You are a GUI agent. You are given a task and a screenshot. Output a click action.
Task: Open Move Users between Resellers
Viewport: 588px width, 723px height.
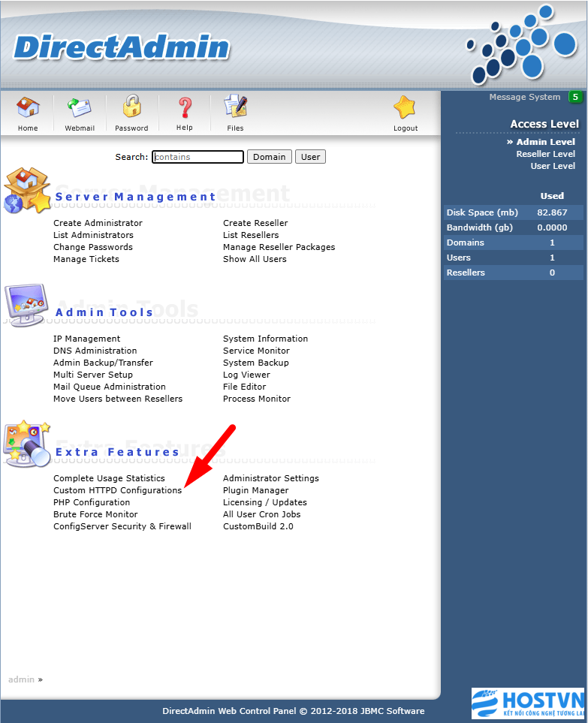coord(118,399)
